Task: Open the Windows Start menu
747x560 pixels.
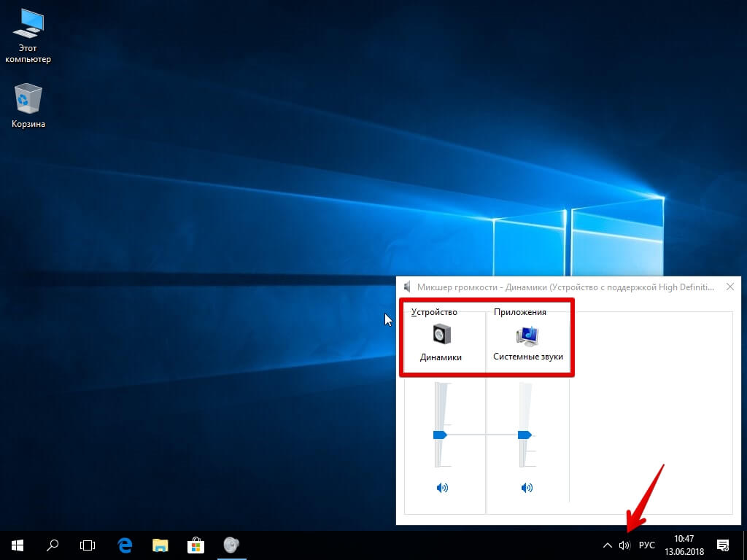Action: (x=18, y=545)
